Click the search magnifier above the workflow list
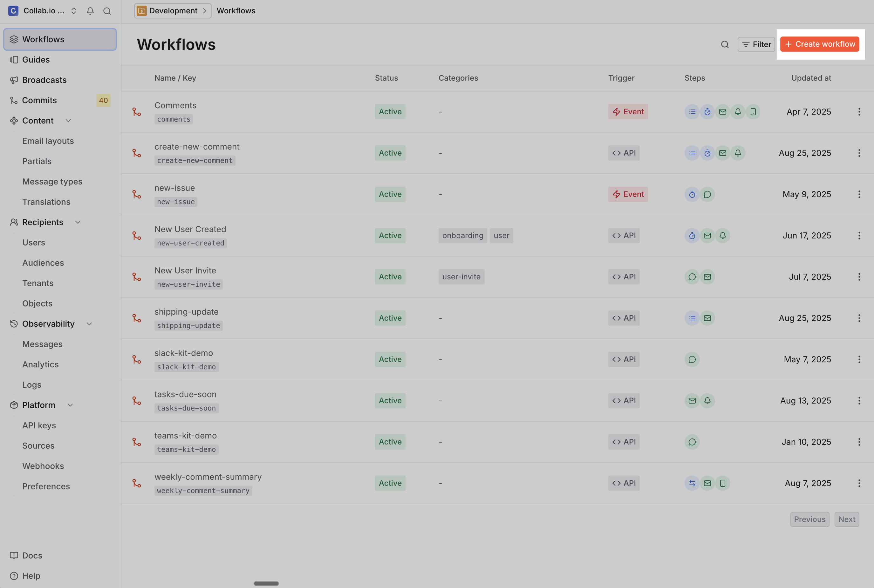The image size is (874, 588). 725,44
